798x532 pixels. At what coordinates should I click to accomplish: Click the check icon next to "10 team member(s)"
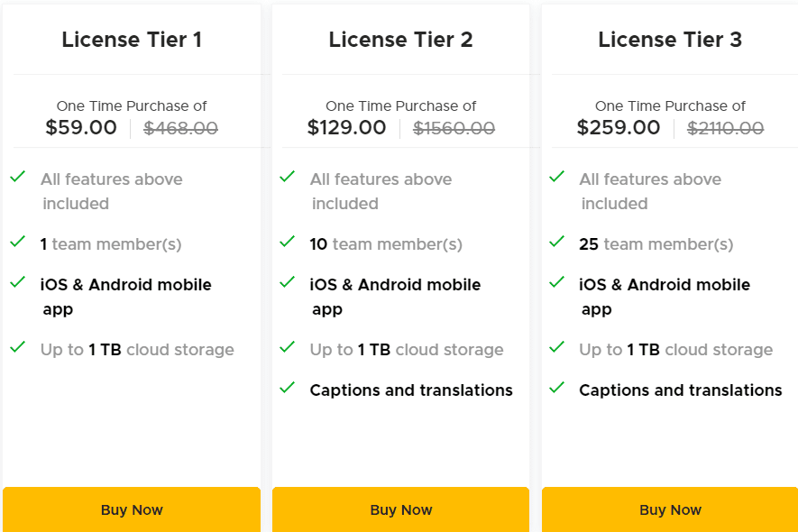tap(287, 243)
